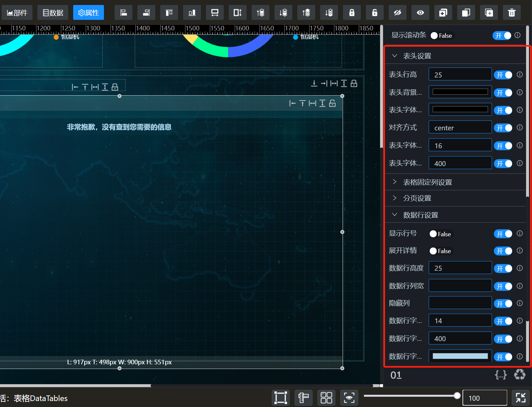Click the light blue 数据行字 color swatch
The width and height of the screenshot is (532, 407).
click(460, 356)
